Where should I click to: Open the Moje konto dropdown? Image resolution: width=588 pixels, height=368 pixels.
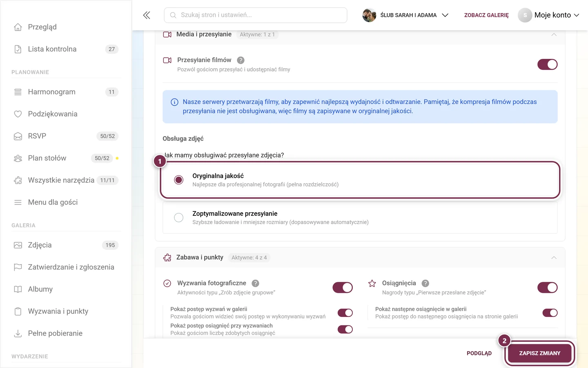[549, 15]
